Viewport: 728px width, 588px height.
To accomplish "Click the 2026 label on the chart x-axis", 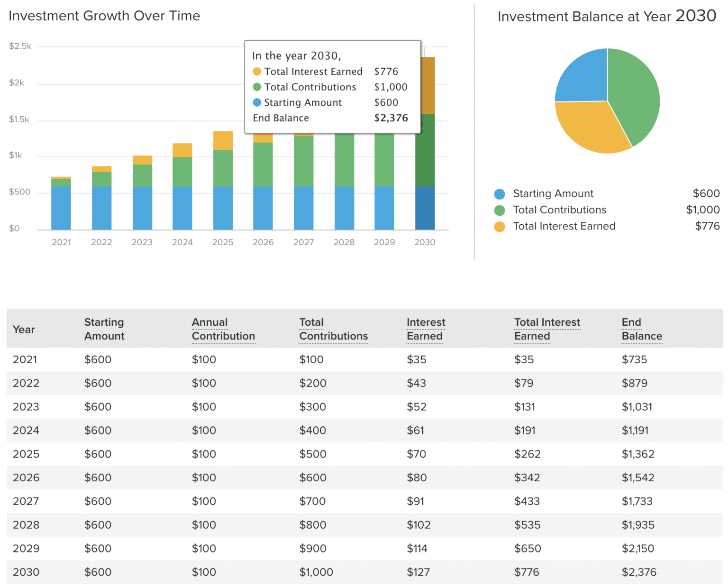I will coord(263,242).
